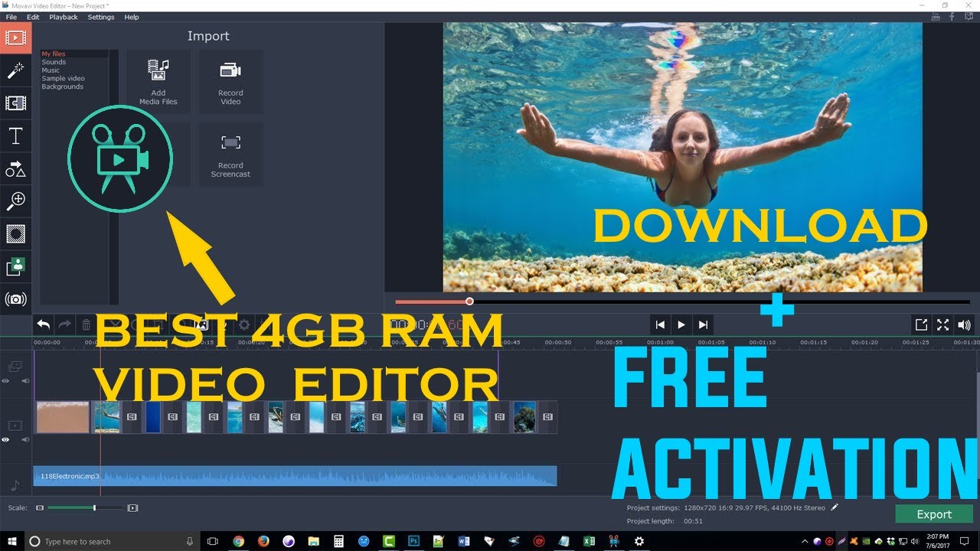
Task: Click the transition icon after the second clip
Action: point(131,417)
